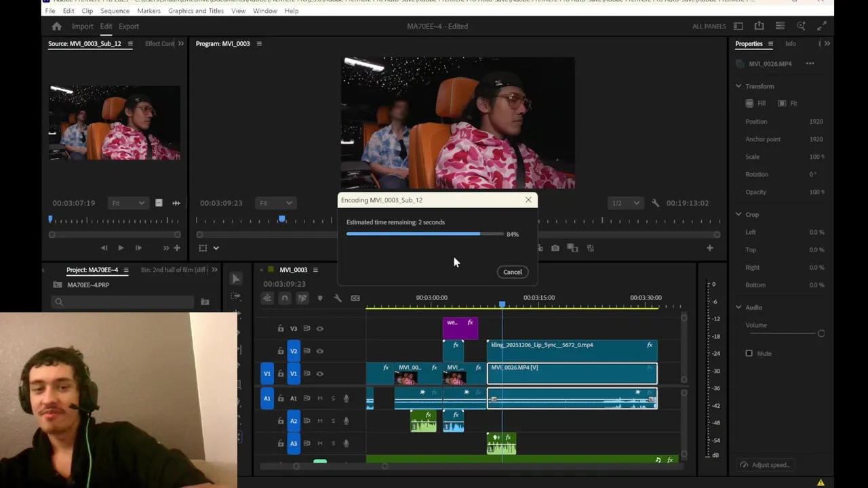Open Program monitor zoom Fit dropdown

275,203
